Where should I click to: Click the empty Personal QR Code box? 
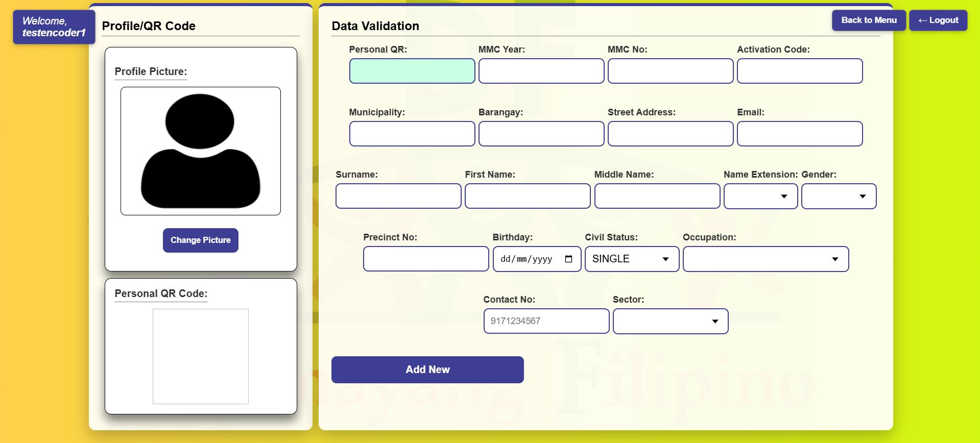(x=201, y=356)
